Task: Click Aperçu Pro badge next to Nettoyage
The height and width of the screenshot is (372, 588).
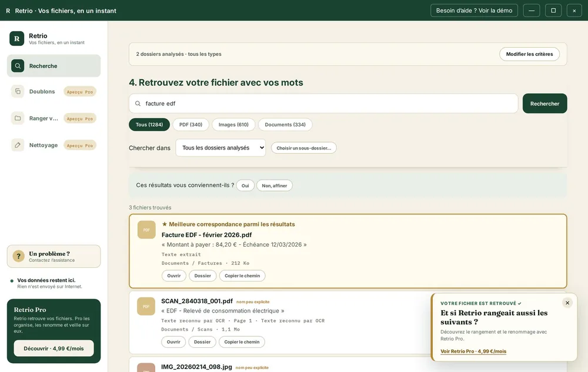Action: 80,145
